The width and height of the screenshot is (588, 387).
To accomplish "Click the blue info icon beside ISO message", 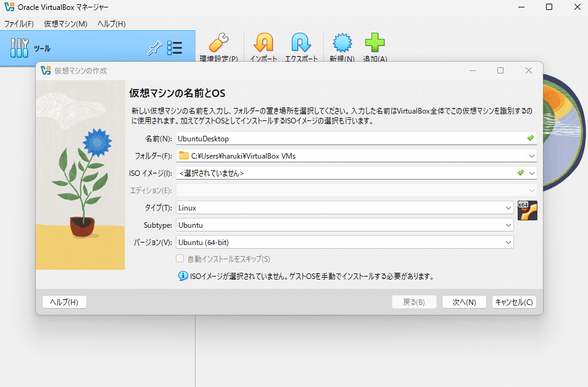I will 183,277.
